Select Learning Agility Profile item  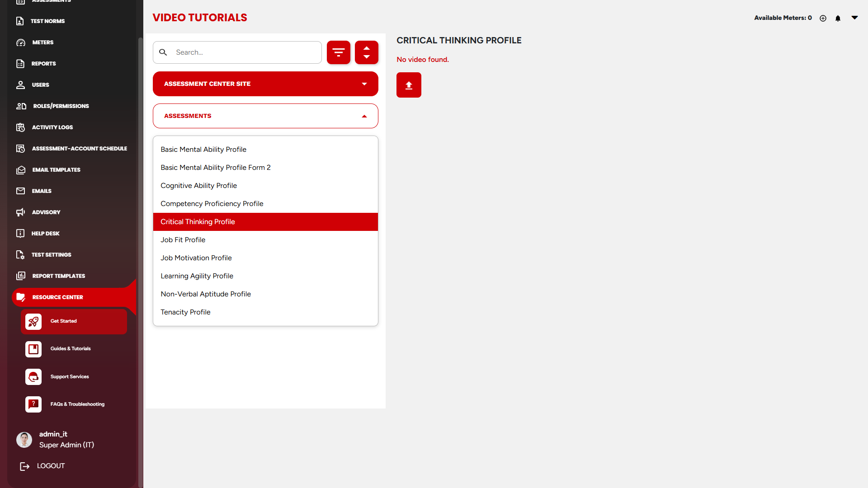(x=197, y=276)
